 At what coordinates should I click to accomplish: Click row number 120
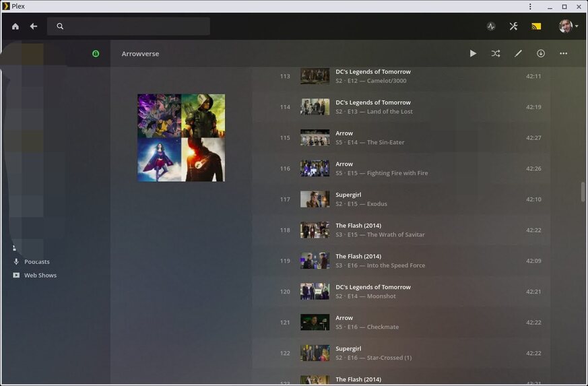pyautogui.click(x=285, y=292)
